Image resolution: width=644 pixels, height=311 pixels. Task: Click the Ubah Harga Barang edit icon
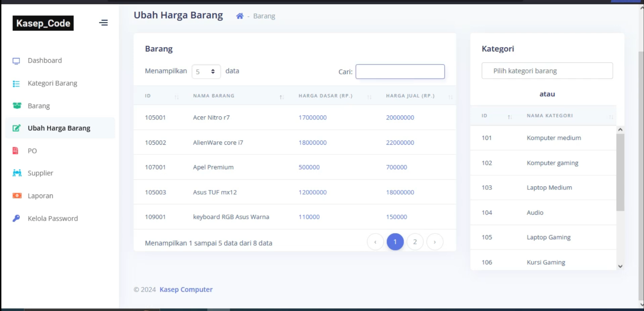[x=17, y=128]
